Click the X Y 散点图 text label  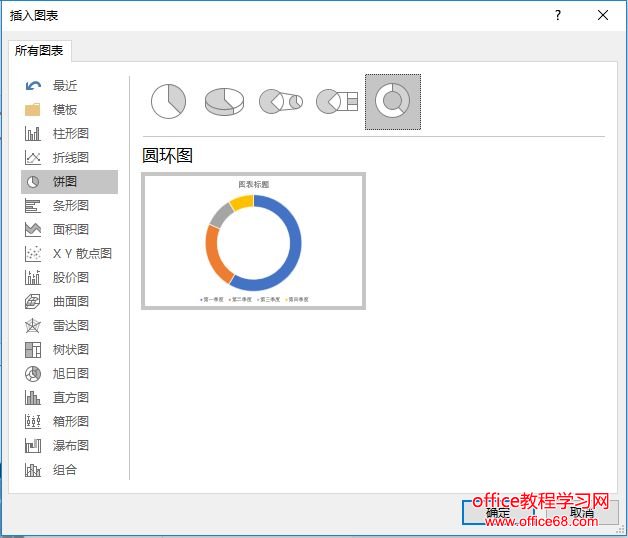click(x=82, y=254)
